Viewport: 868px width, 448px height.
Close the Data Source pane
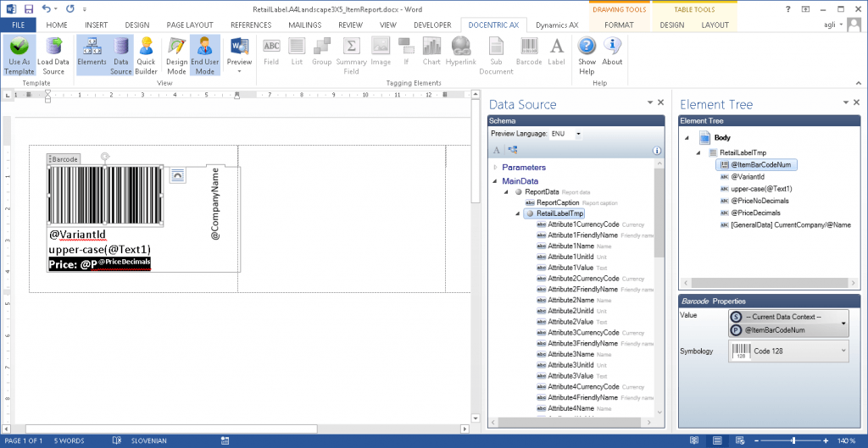660,102
